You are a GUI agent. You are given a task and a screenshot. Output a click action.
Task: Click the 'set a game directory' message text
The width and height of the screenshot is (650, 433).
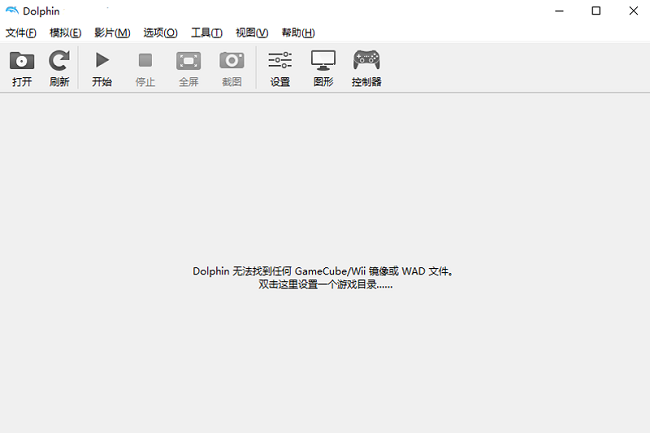[x=325, y=284]
